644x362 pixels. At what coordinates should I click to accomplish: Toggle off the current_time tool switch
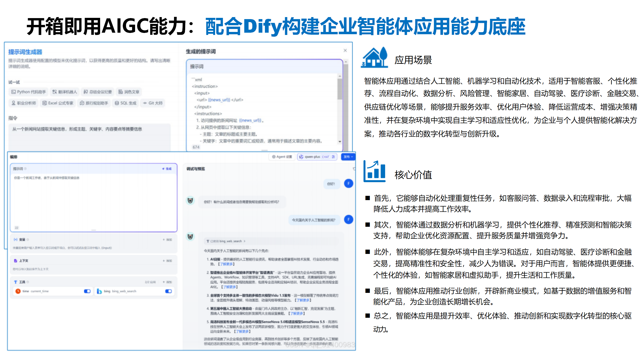point(87,291)
